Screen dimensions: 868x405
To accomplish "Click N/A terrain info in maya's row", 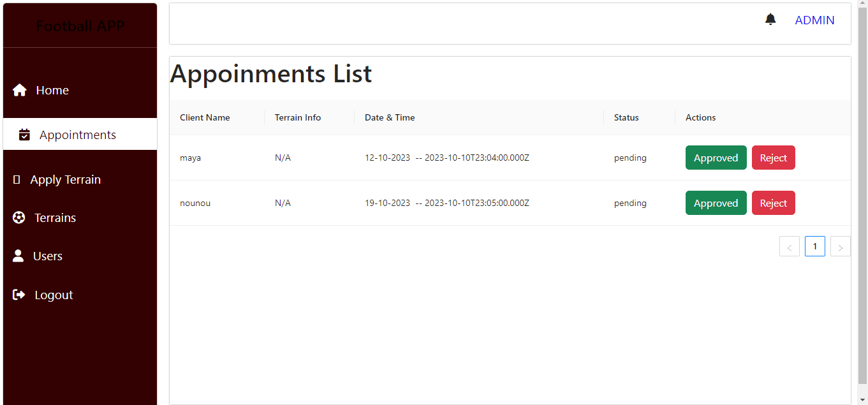I will click(283, 158).
